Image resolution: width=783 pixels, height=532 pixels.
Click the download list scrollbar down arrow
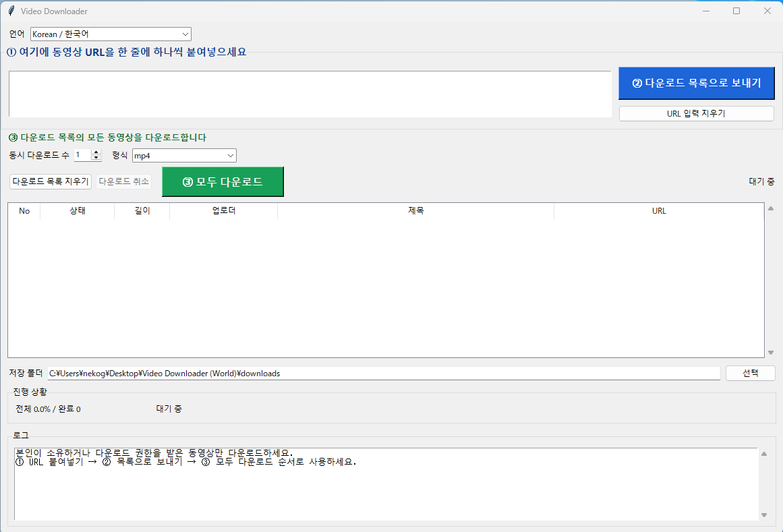[771, 353]
